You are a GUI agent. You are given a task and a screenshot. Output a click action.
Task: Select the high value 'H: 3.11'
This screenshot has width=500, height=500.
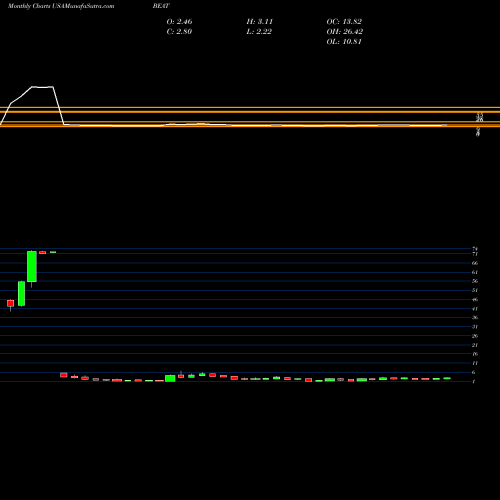tap(260, 22)
